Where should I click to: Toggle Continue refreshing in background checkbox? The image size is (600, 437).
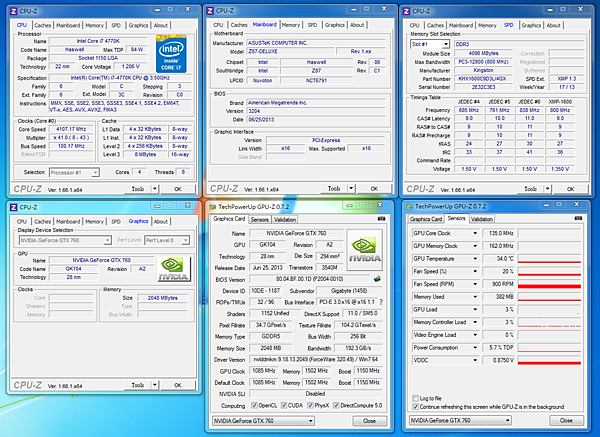(x=416, y=407)
